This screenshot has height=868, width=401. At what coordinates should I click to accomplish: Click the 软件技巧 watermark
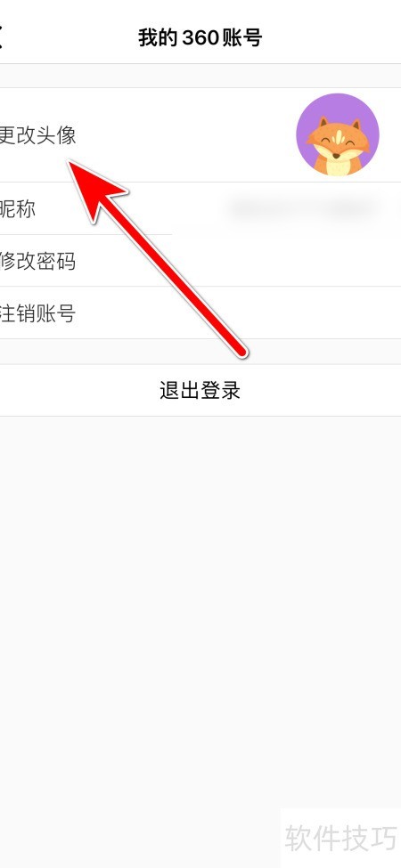(341, 838)
